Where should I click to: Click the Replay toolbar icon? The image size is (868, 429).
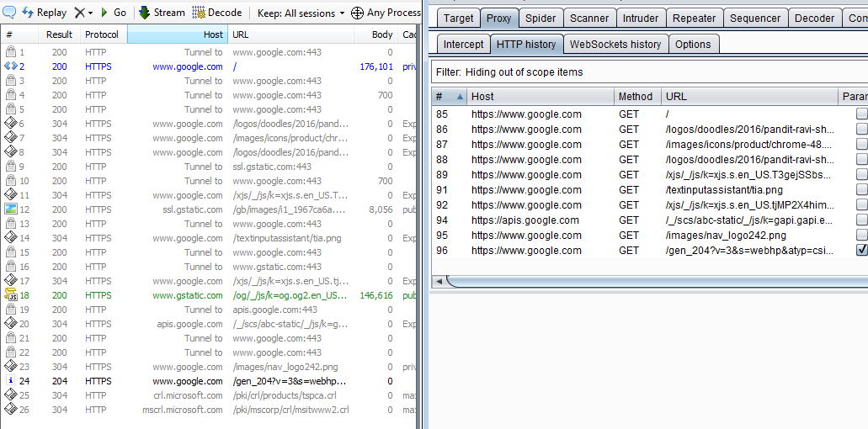[x=28, y=12]
